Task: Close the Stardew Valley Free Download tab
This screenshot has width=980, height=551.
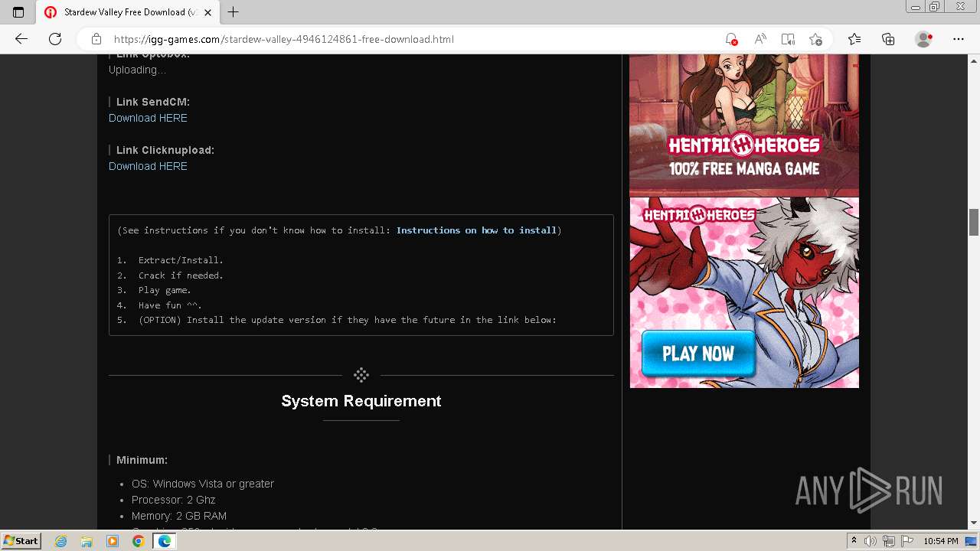Action: [207, 12]
